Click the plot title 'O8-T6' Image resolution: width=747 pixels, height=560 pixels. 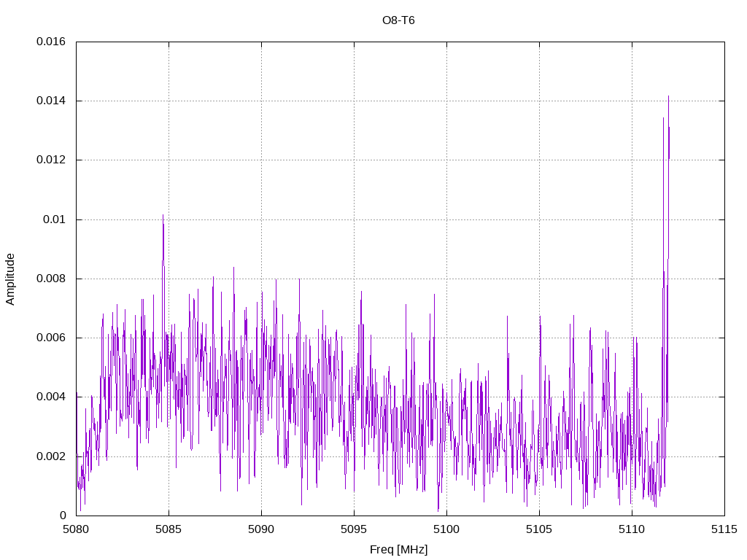click(x=398, y=20)
